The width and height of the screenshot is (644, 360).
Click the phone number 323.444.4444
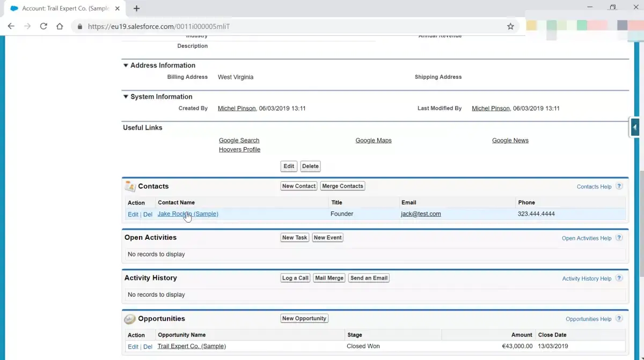(x=536, y=214)
